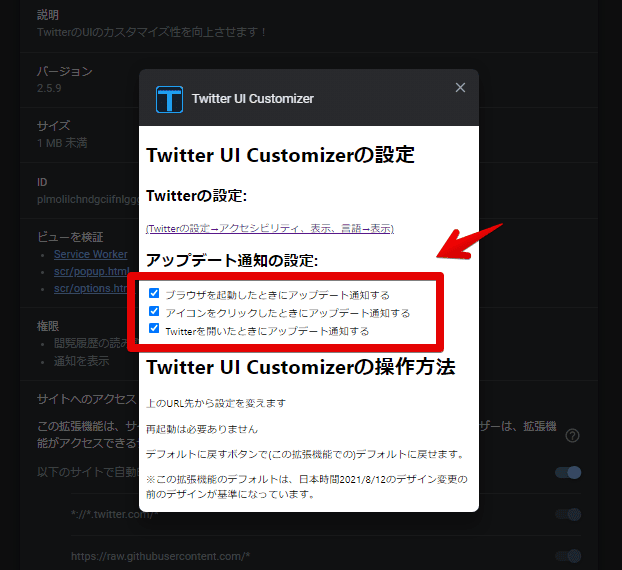Click the バージョン label
This screenshot has height=570, width=622.
pos(65,71)
